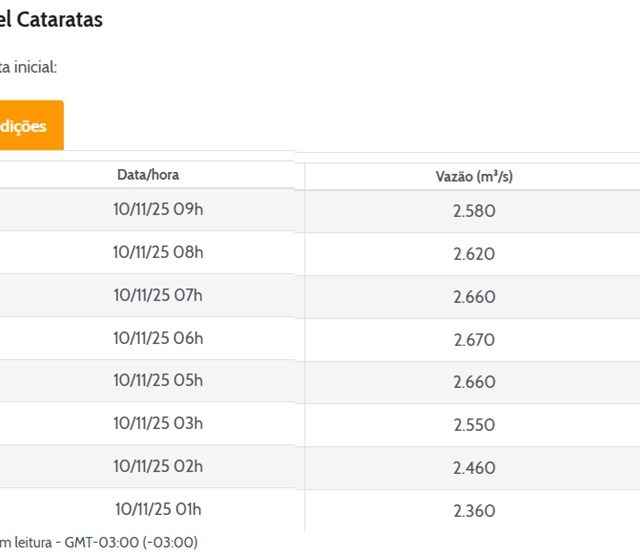Click the Data/hora column header
Screen dimensions: 640x557
[x=148, y=175]
